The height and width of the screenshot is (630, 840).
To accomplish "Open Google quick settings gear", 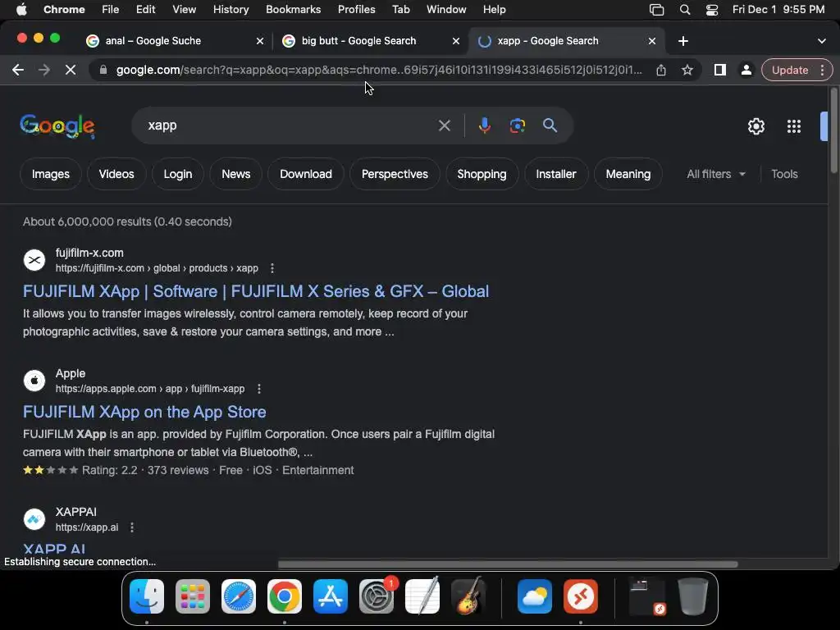I will click(x=756, y=126).
